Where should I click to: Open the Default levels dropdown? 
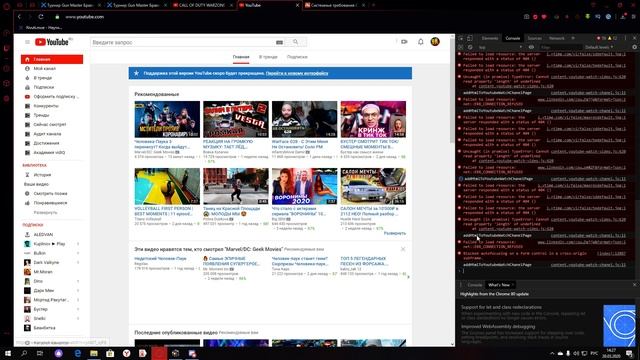coord(599,47)
